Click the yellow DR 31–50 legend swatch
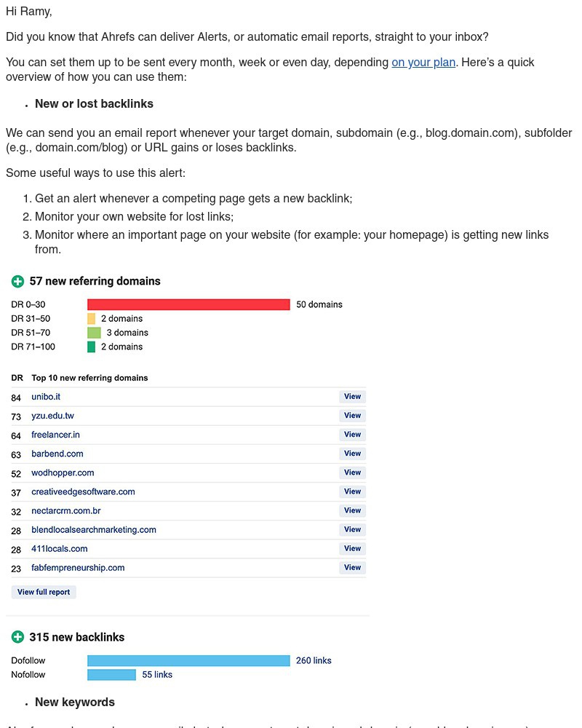 91,319
